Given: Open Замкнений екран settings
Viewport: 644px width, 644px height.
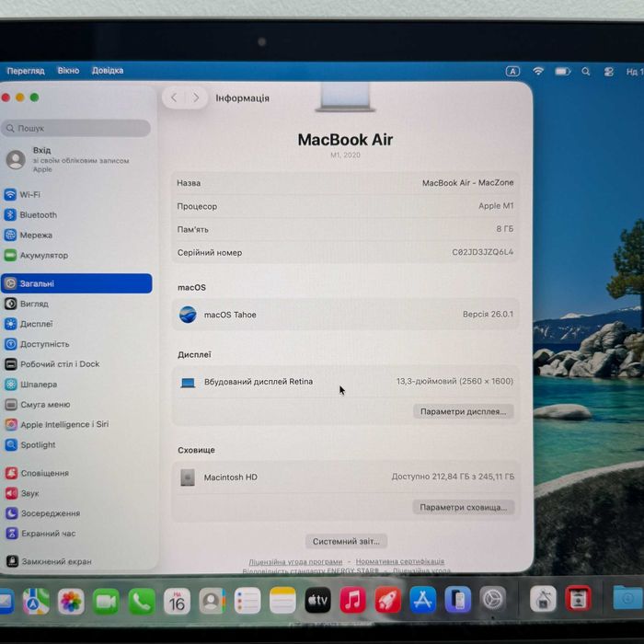Looking at the screenshot, I should [76, 561].
